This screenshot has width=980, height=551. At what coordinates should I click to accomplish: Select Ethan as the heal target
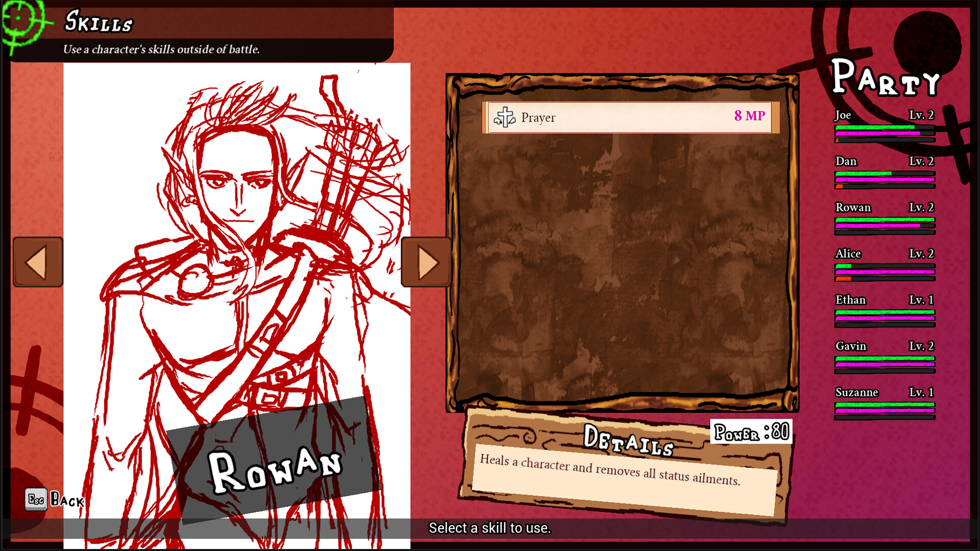(884, 310)
